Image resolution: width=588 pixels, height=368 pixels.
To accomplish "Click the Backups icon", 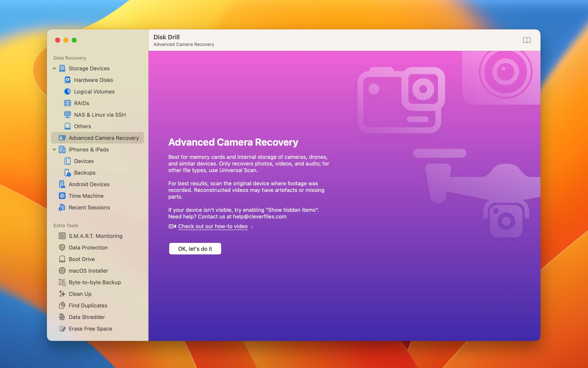I will click(x=67, y=172).
